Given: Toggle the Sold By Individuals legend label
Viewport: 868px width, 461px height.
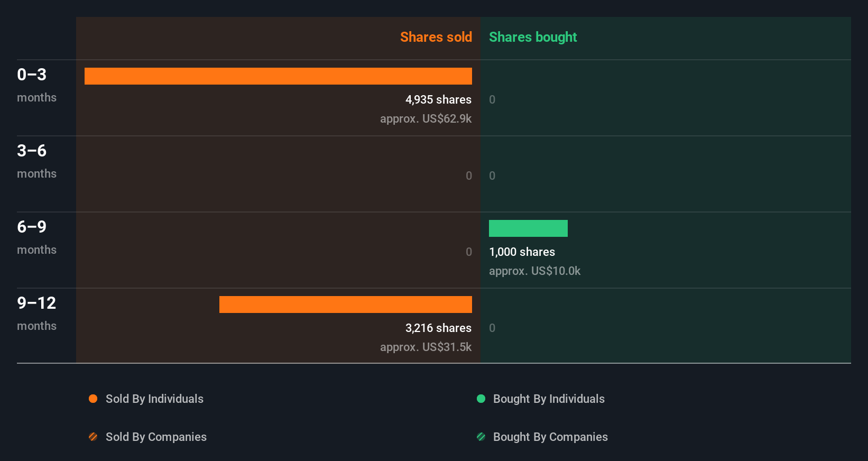Looking at the screenshot, I should (x=154, y=399).
